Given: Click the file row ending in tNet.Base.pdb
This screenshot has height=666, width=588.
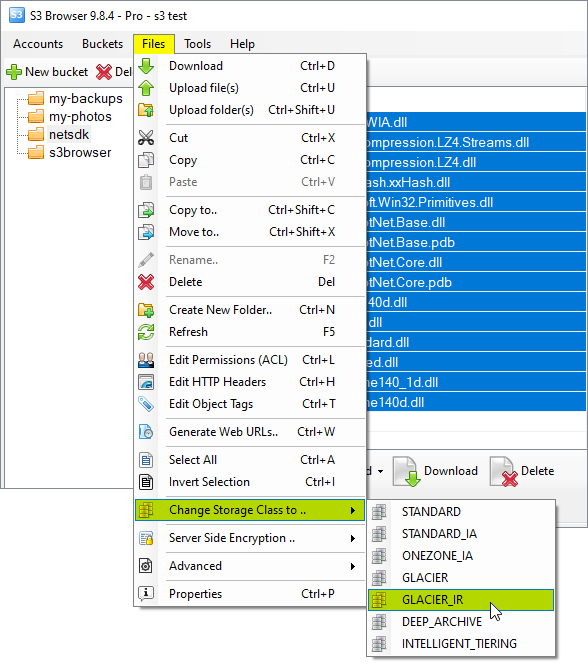Looking at the screenshot, I should (x=476, y=242).
